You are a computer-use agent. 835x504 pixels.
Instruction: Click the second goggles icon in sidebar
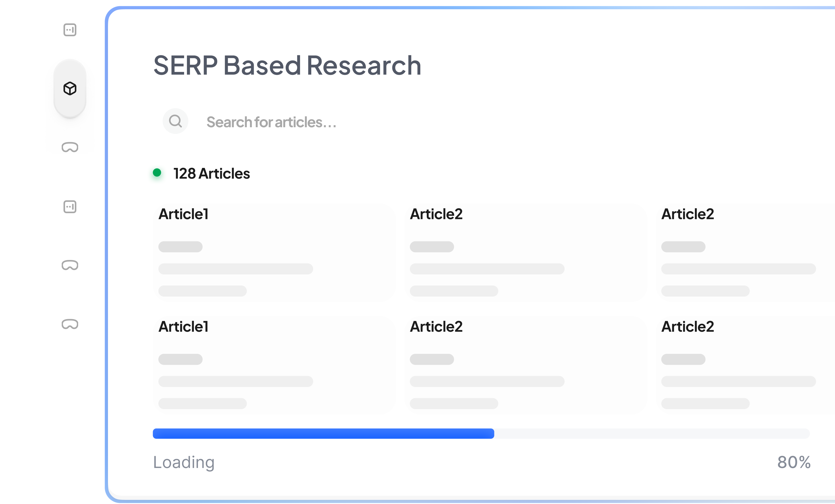pyautogui.click(x=70, y=265)
